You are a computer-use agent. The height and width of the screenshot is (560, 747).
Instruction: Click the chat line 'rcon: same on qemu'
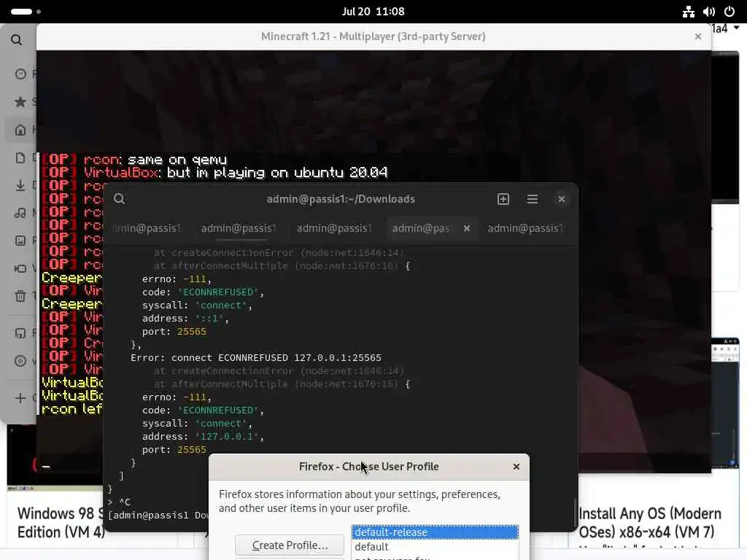pyautogui.click(x=135, y=160)
